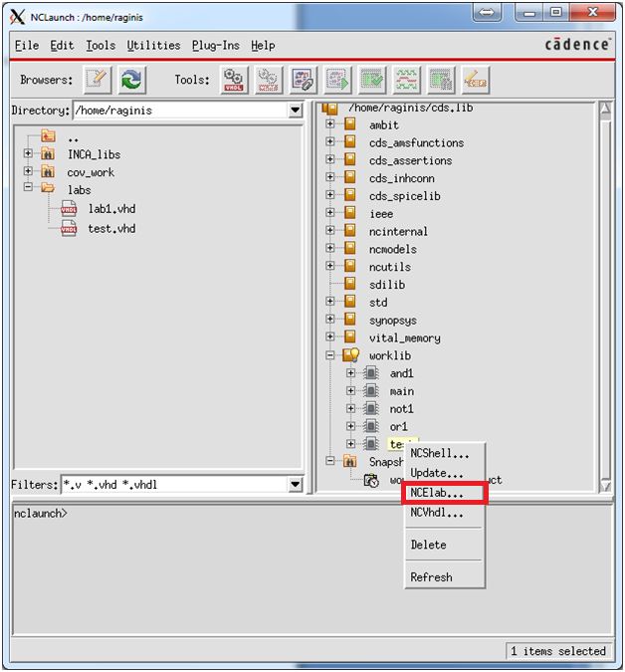Choose NCShell... from the context menu
Viewport: 625px width, 672px height.
point(444,453)
